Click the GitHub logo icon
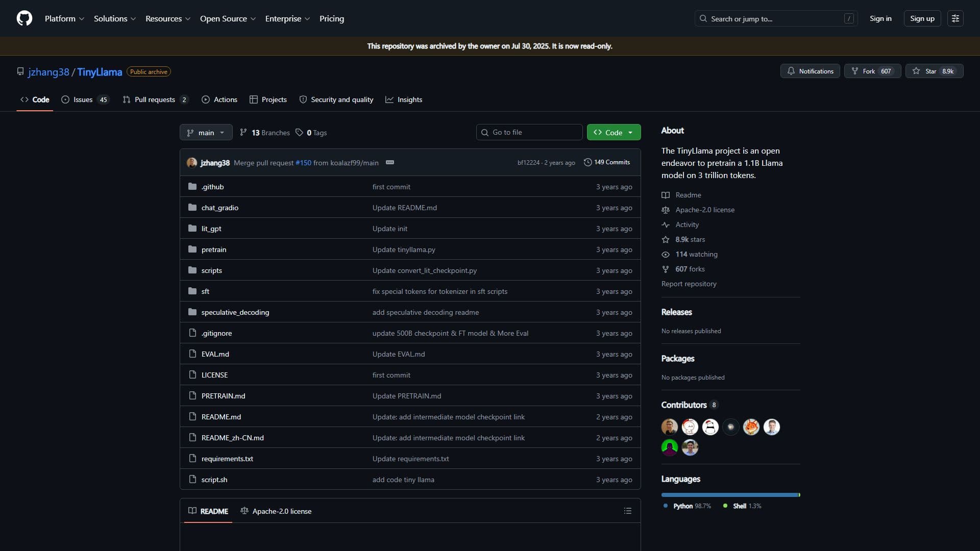The width and height of the screenshot is (980, 551). 24,18
